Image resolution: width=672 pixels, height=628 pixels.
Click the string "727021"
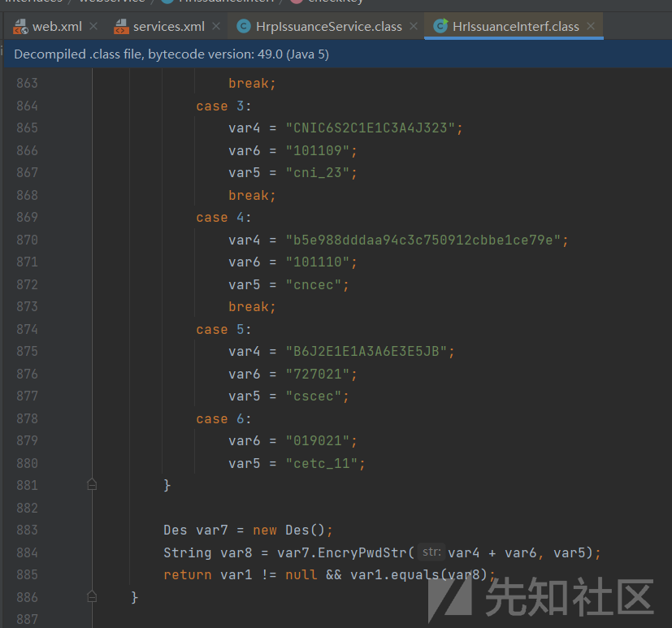[x=318, y=374]
